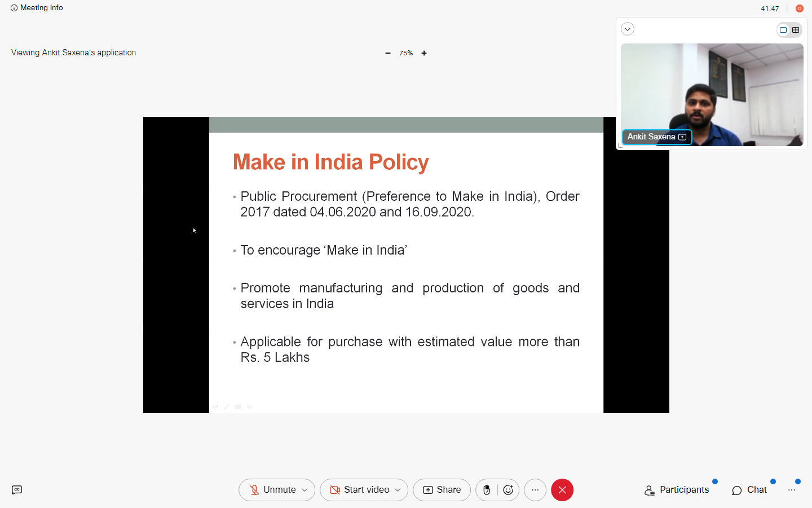812x508 pixels.
Task: Expand audio options next to Unmute
Action: (x=305, y=490)
